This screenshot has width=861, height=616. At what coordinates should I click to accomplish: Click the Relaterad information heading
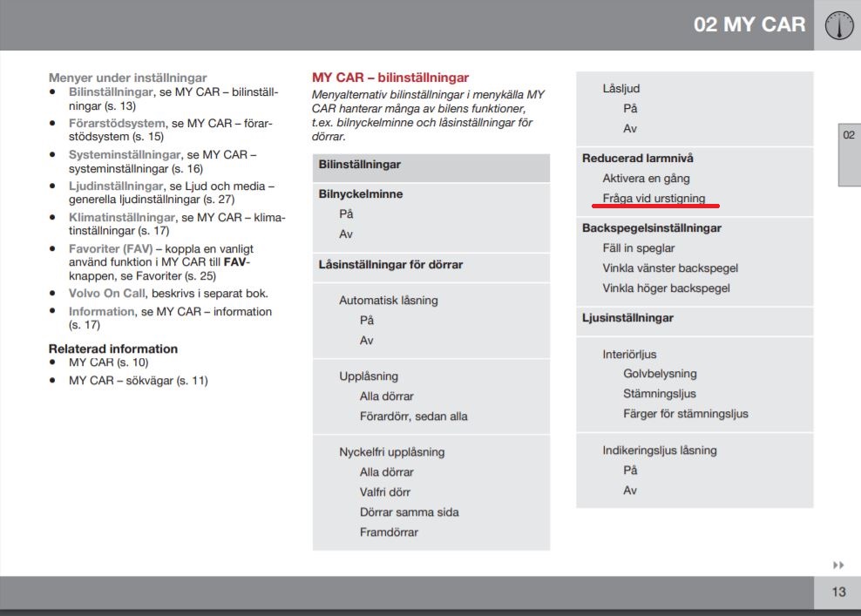[x=113, y=349]
